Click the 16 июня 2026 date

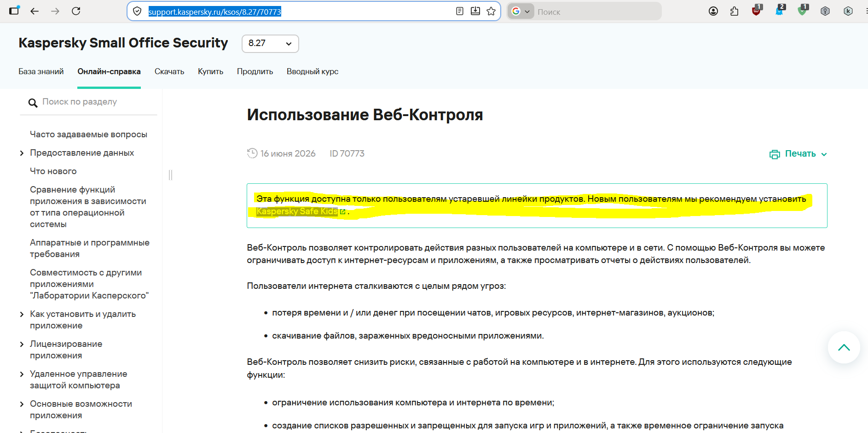coord(288,153)
